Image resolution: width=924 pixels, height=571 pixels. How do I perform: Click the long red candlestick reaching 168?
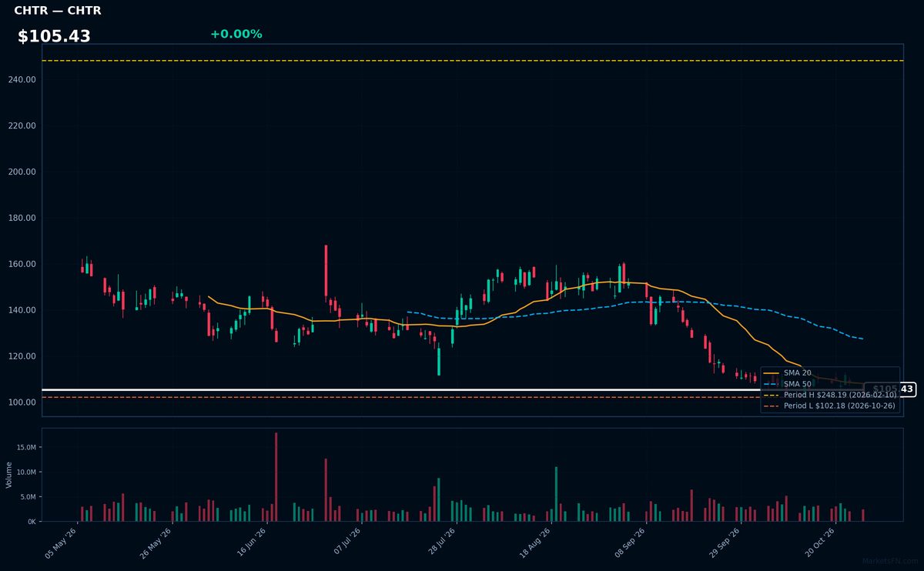326,271
